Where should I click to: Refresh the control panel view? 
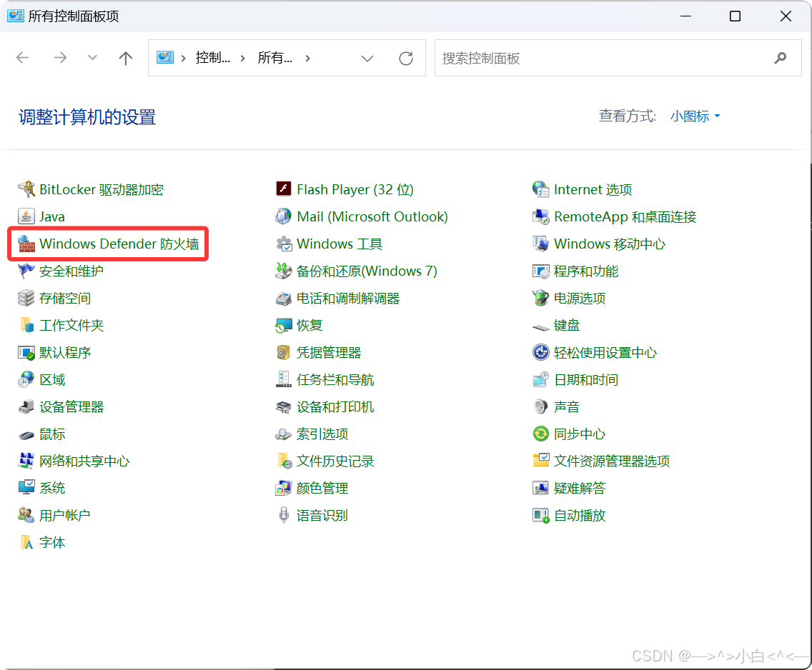pos(406,58)
